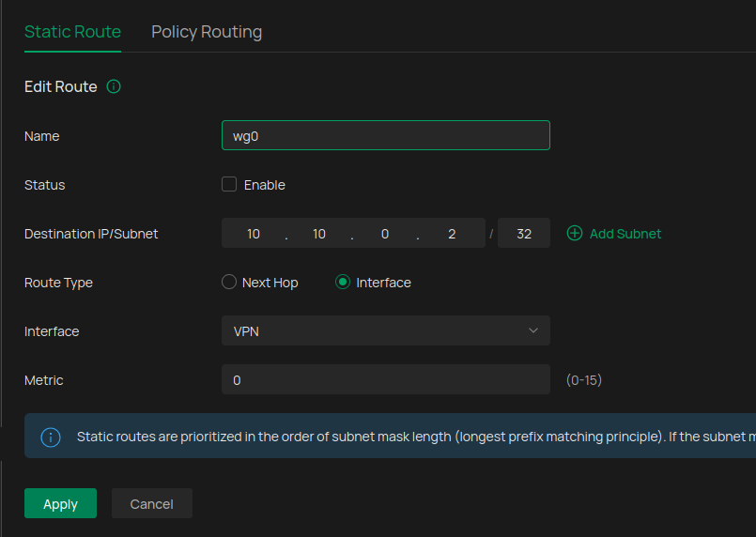Click the Route Type label
The image size is (756, 537).
pyautogui.click(x=58, y=283)
